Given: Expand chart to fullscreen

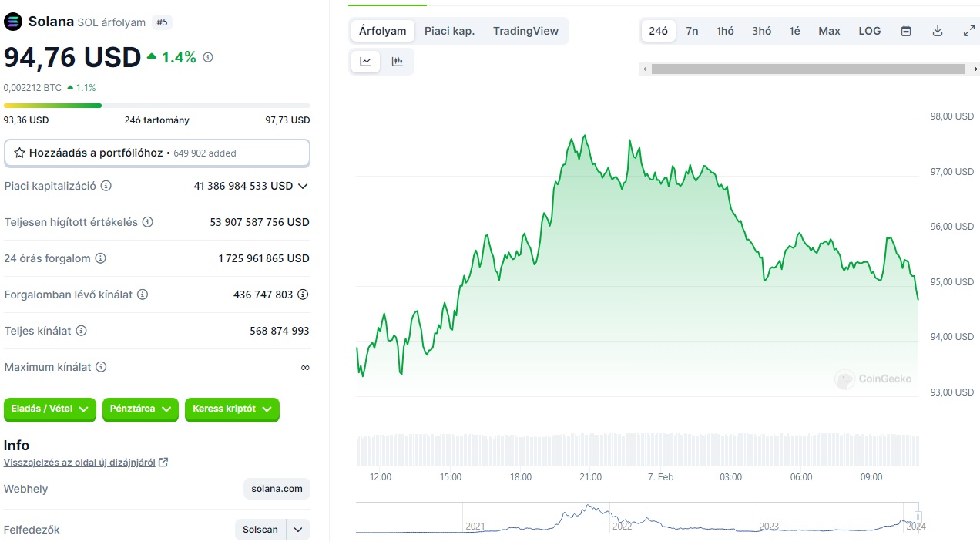Looking at the screenshot, I should pyautogui.click(x=969, y=31).
